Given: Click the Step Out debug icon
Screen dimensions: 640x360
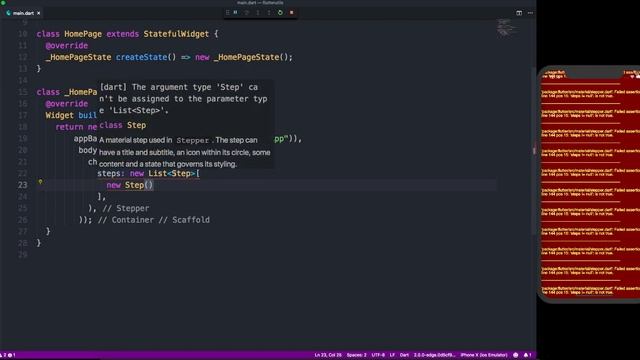Looking at the screenshot, I should [x=269, y=13].
